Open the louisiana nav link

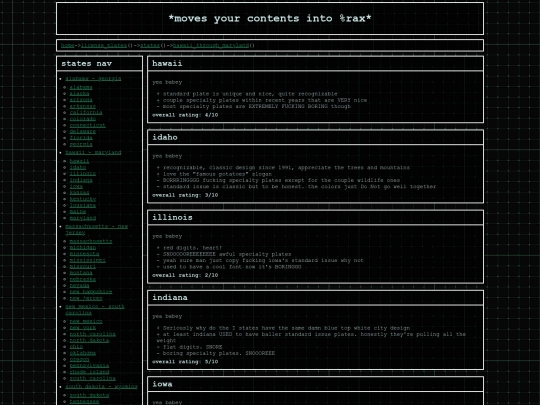[x=83, y=205]
